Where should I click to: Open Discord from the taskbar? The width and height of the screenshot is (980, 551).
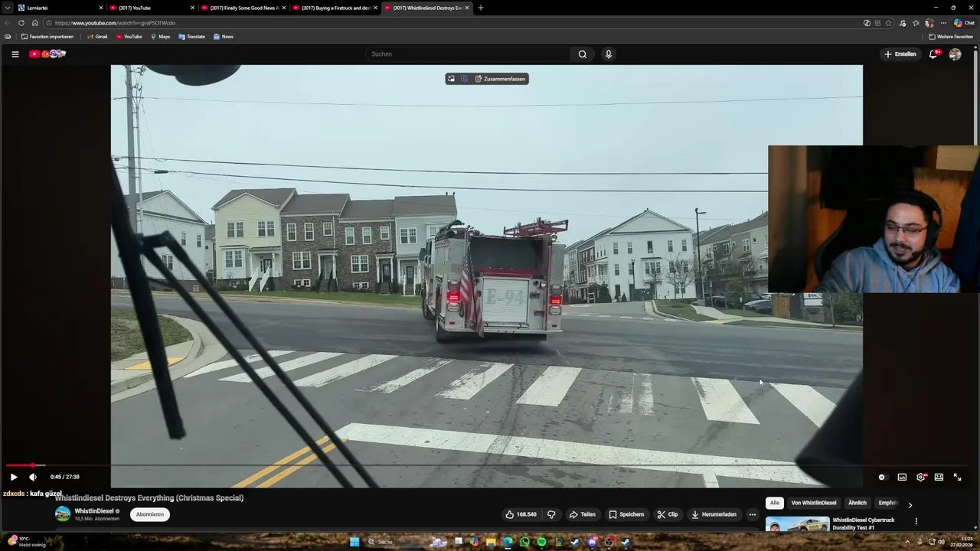592,542
